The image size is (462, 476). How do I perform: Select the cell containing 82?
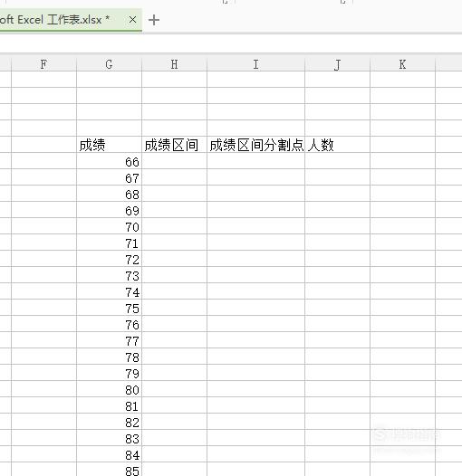(109, 422)
